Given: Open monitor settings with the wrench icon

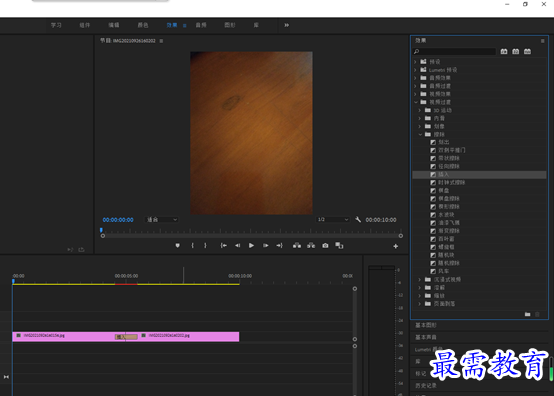Looking at the screenshot, I should (358, 220).
